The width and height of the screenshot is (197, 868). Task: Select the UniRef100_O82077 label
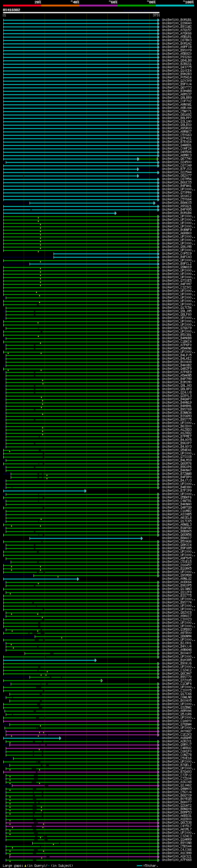point(176,176)
